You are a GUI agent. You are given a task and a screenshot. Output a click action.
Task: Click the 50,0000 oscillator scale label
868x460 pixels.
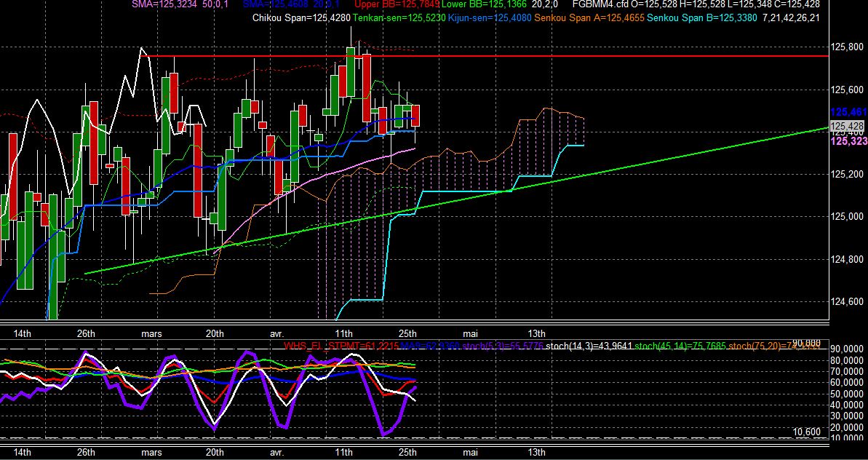[x=846, y=394]
